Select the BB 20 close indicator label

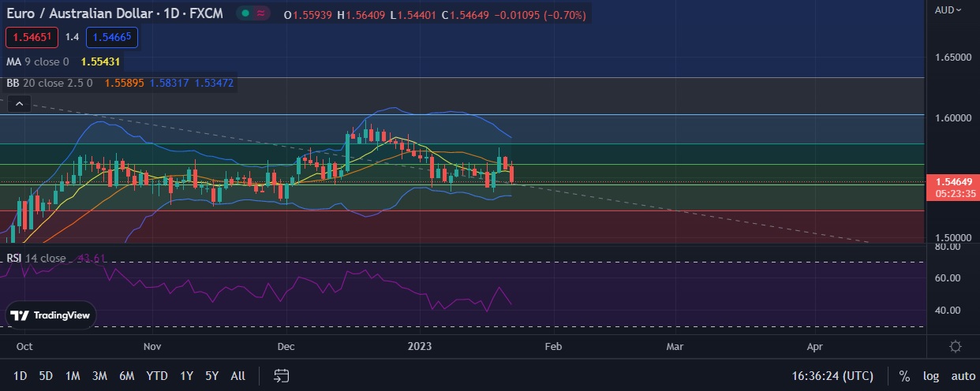49,83
